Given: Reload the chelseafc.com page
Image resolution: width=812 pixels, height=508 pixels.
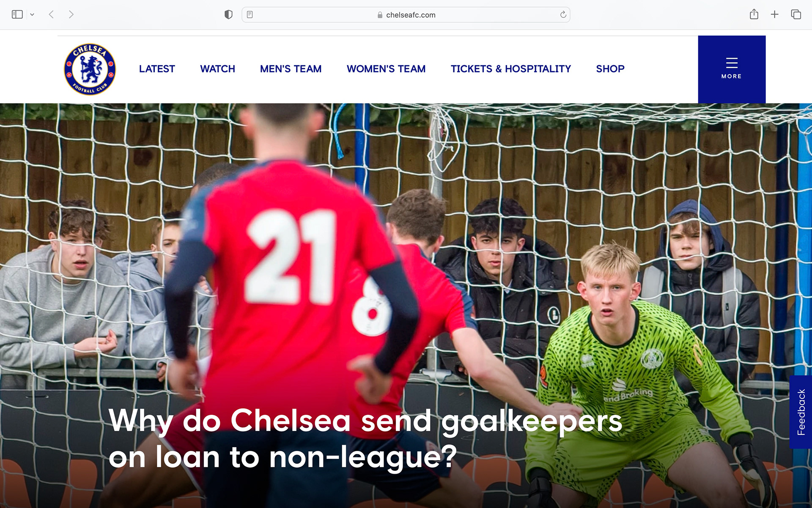Looking at the screenshot, I should (x=563, y=14).
